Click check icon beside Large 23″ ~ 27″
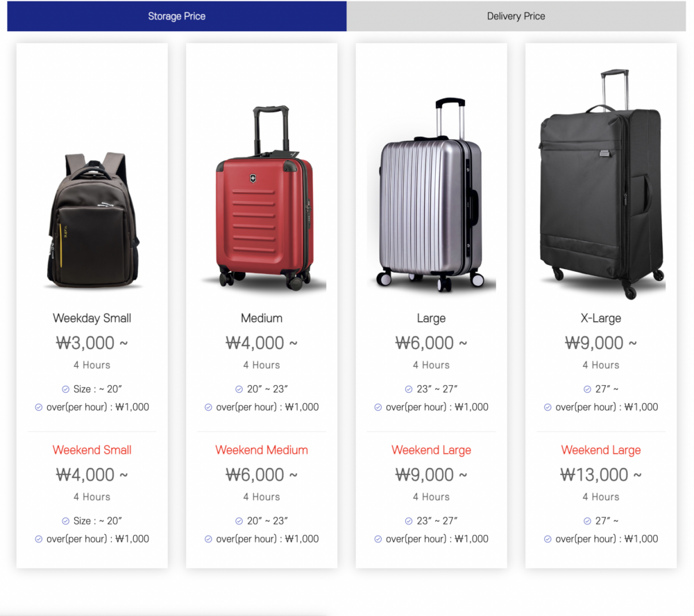694x616 pixels. pos(408,389)
